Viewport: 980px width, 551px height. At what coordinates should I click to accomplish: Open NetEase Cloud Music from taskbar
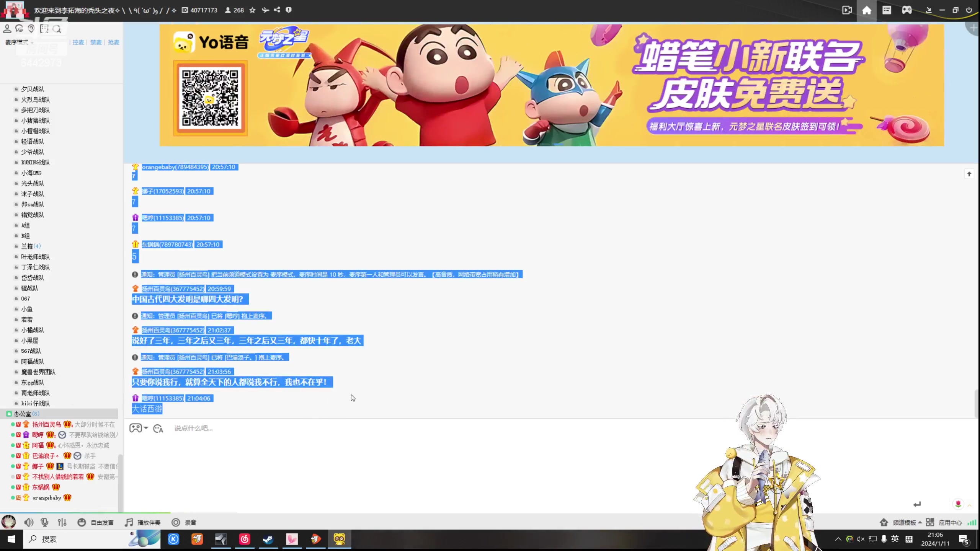pos(245,539)
